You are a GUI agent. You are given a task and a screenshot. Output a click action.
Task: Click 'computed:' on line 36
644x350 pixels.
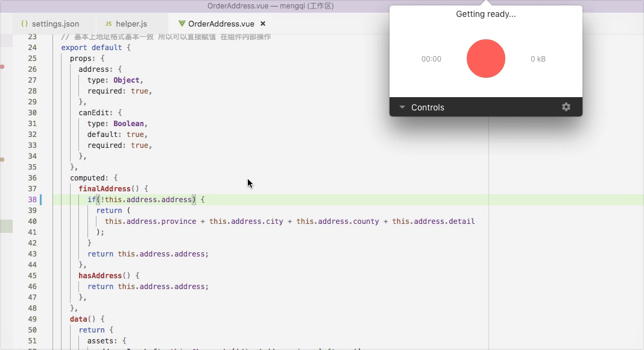[89, 178]
